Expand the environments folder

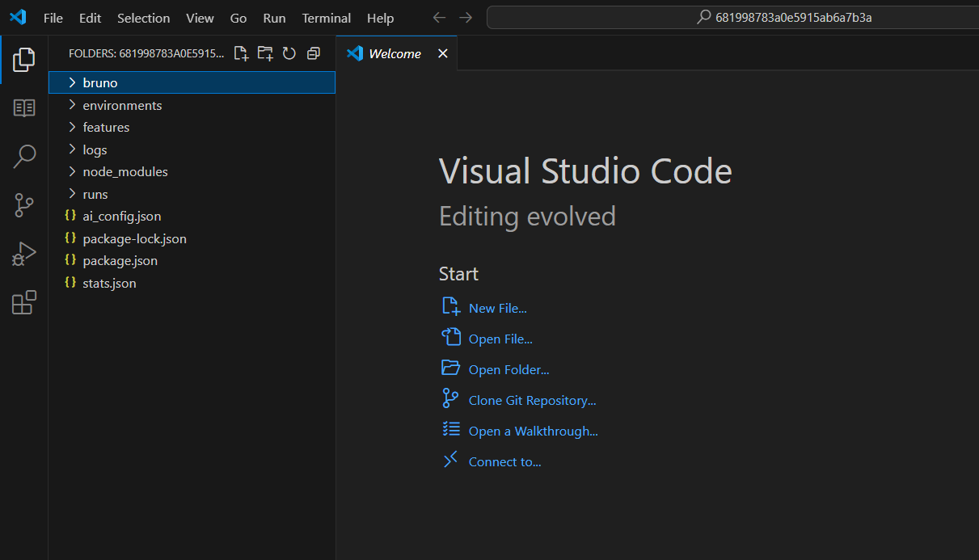[x=122, y=105]
